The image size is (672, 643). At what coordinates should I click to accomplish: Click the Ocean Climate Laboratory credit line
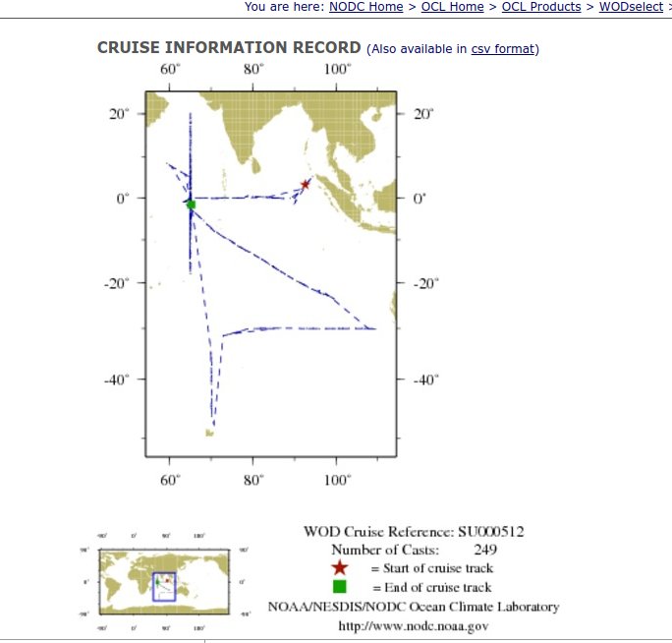click(414, 607)
